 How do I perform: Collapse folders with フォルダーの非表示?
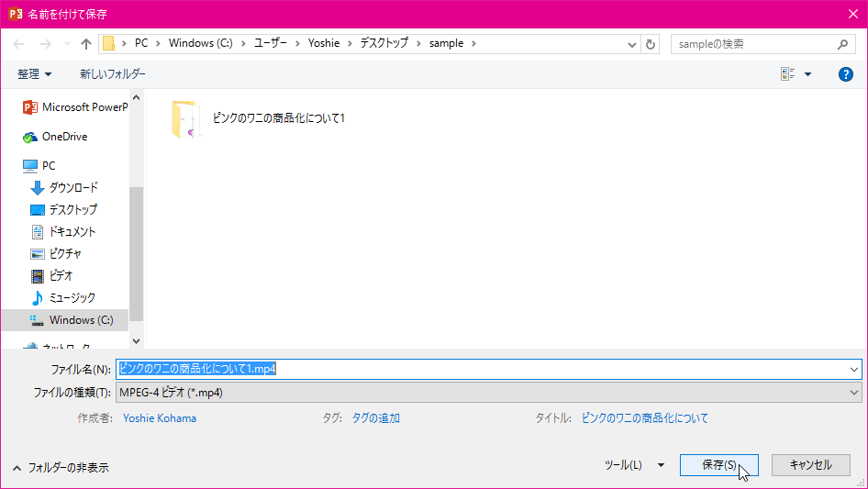tap(61, 468)
